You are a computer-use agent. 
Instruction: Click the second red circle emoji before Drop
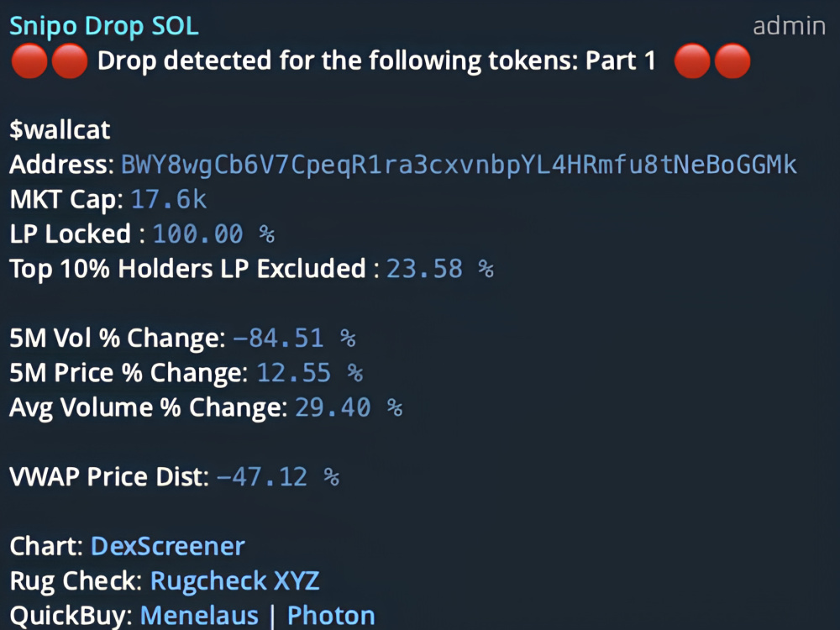69,61
